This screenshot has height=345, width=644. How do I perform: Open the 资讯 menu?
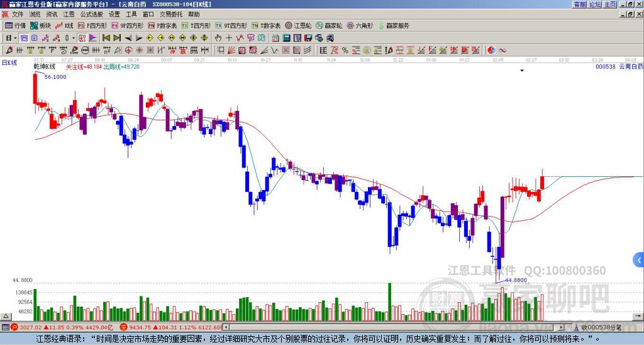pyautogui.click(x=52, y=14)
